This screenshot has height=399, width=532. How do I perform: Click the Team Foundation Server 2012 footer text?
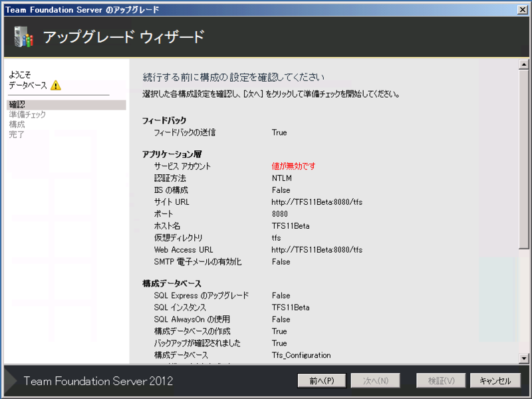pos(98,381)
